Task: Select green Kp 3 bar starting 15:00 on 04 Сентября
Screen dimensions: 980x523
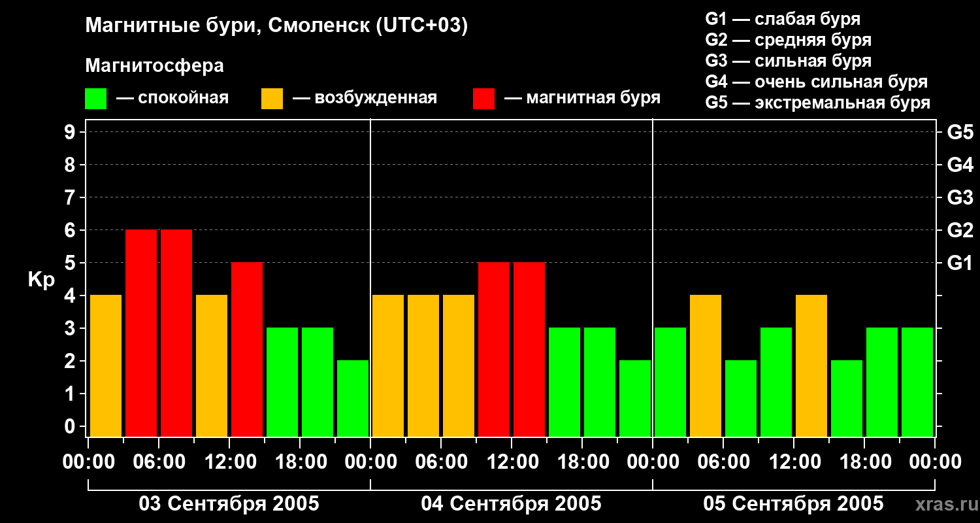Action: (x=564, y=382)
